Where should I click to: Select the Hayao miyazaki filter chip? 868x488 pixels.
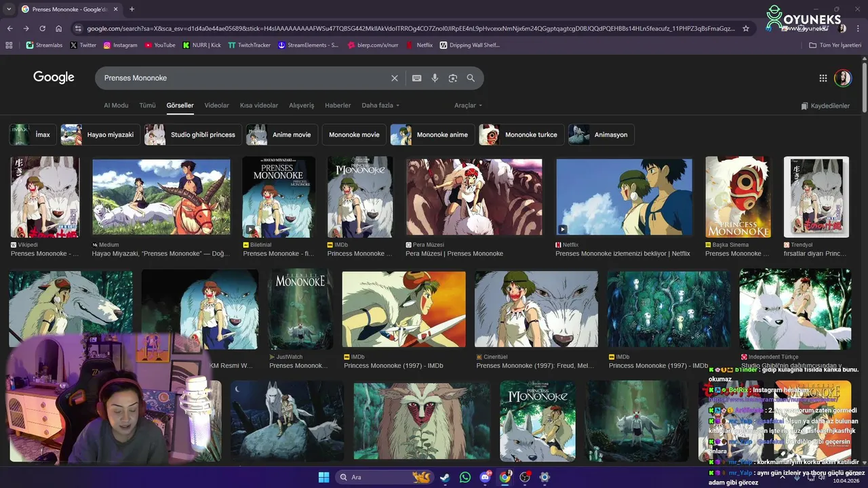click(x=100, y=134)
